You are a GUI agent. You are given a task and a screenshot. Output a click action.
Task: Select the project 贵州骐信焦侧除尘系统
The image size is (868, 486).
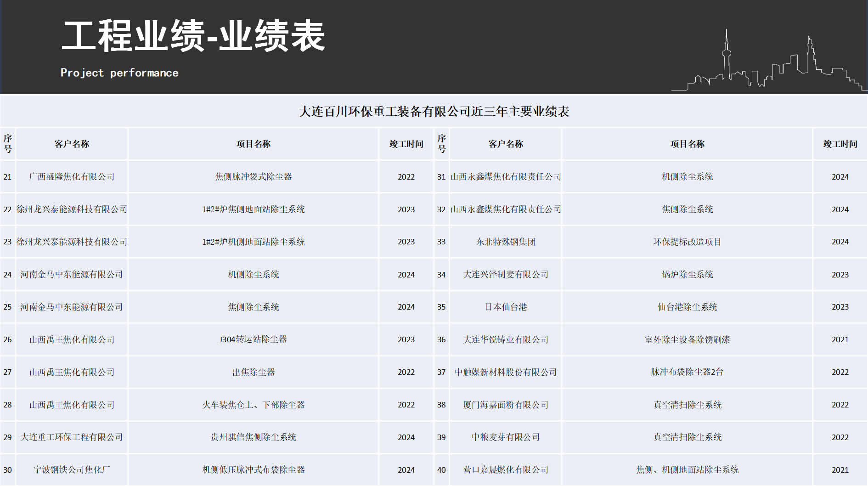(253, 437)
